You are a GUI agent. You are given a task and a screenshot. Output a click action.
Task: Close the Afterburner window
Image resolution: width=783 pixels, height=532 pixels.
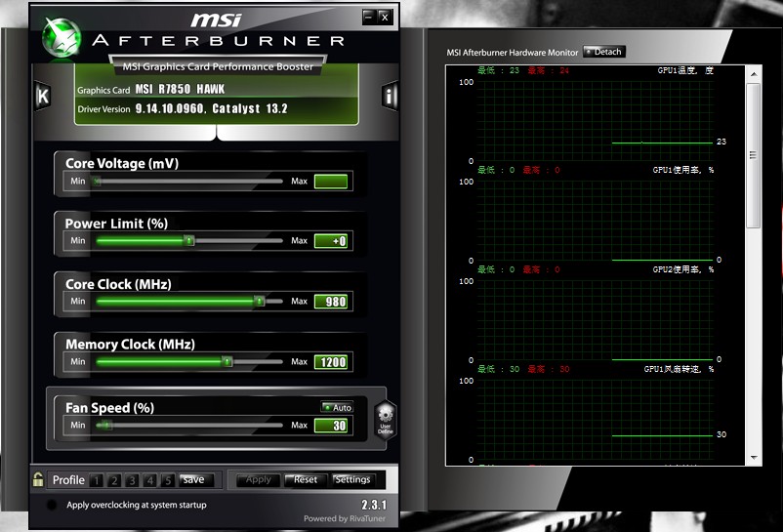385,17
